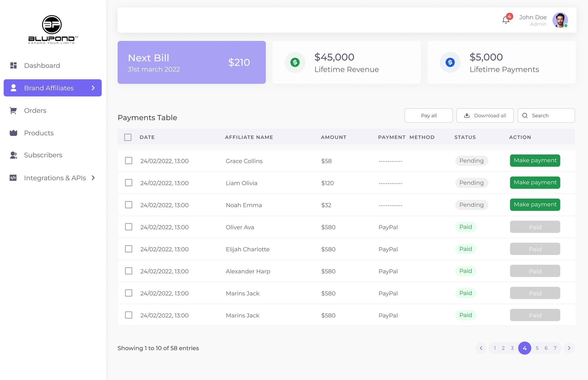Expand Integrations & APIs submenu arrow
This screenshot has height=380, width=588.
(x=93, y=178)
